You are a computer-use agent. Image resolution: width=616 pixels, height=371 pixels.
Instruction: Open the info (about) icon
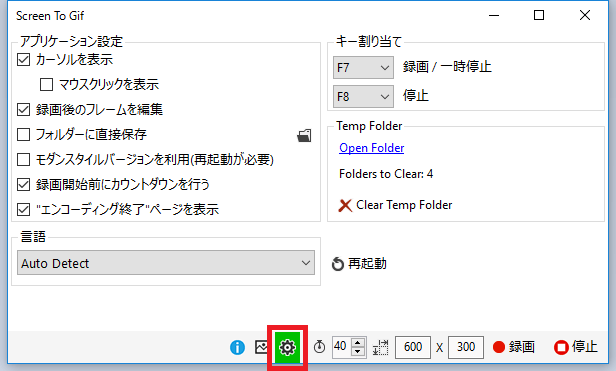tap(237, 347)
